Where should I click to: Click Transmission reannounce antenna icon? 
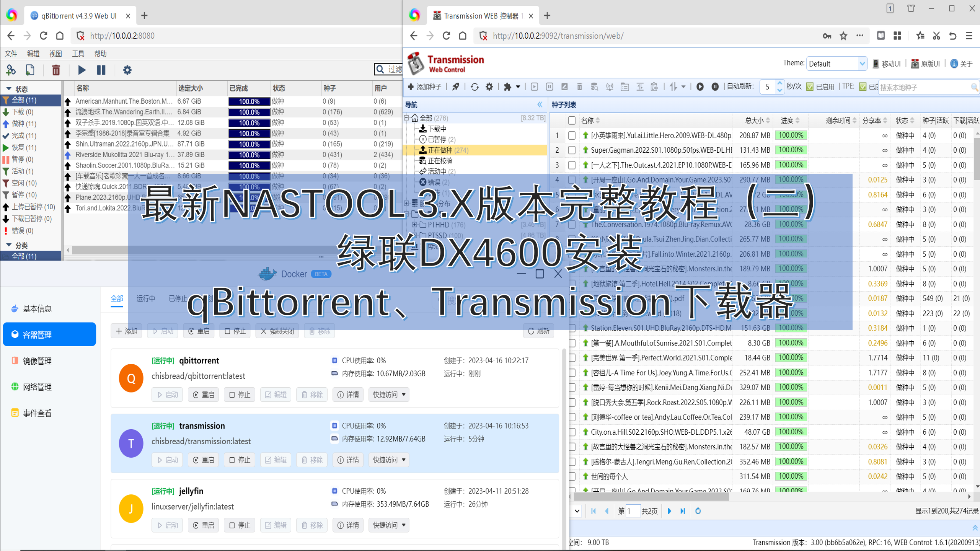(x=610, y=87)
